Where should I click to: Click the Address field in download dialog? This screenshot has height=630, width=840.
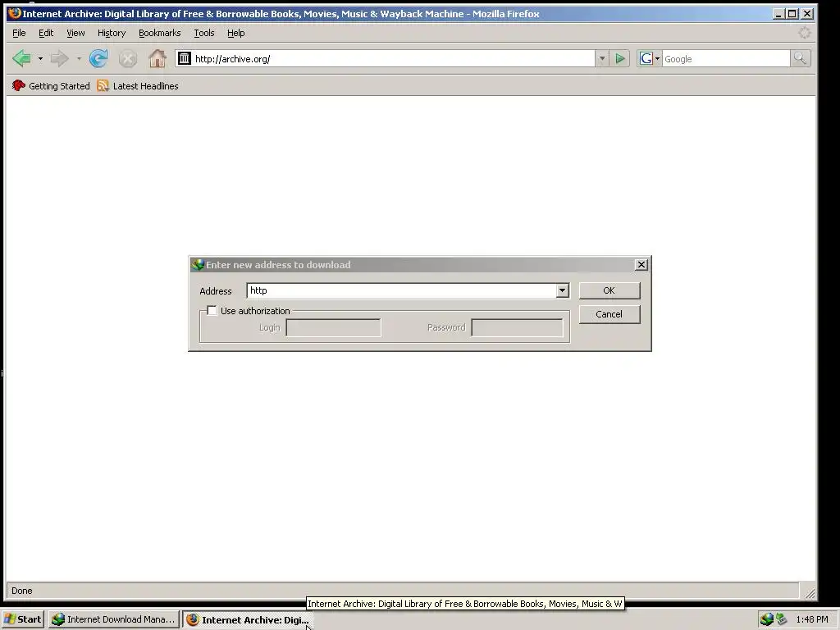click(401, 290)
